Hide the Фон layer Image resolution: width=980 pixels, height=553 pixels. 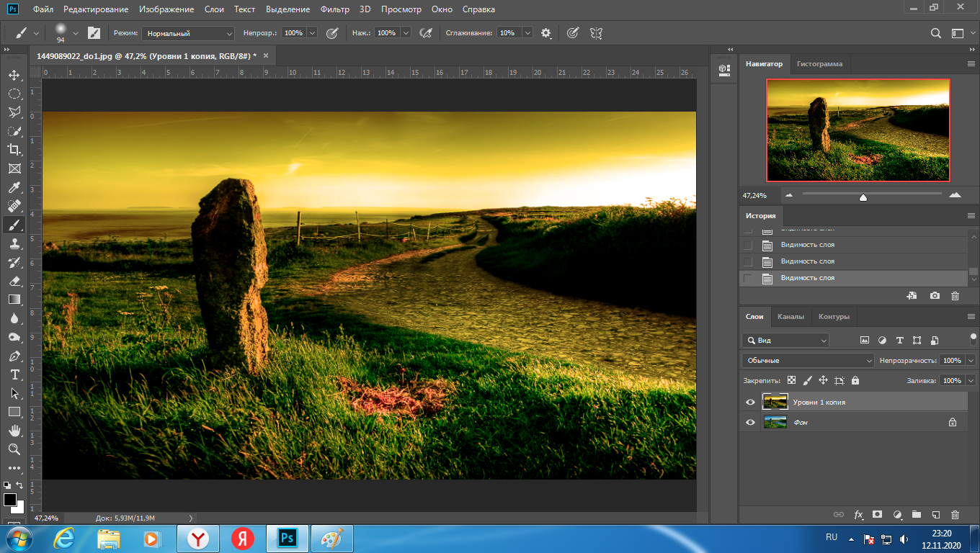tap(750, 422)
